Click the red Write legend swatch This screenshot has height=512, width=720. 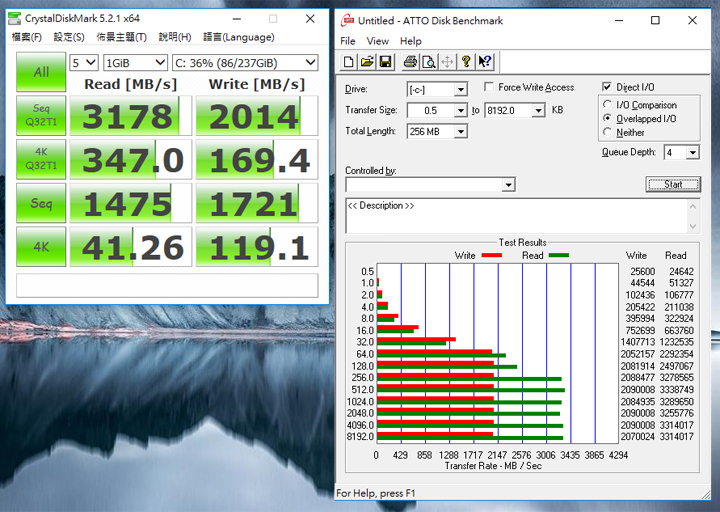click(x=491, y=255)
